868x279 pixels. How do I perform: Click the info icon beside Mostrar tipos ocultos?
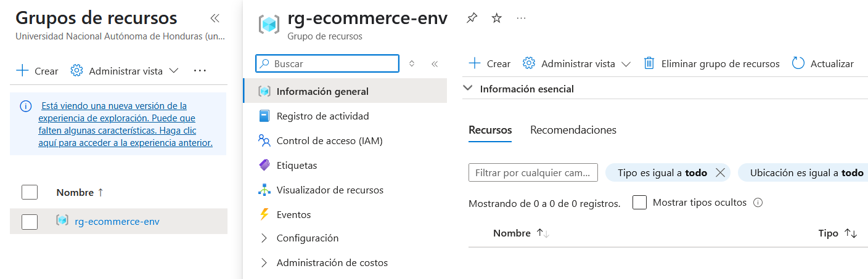click(x=758, y=203)
